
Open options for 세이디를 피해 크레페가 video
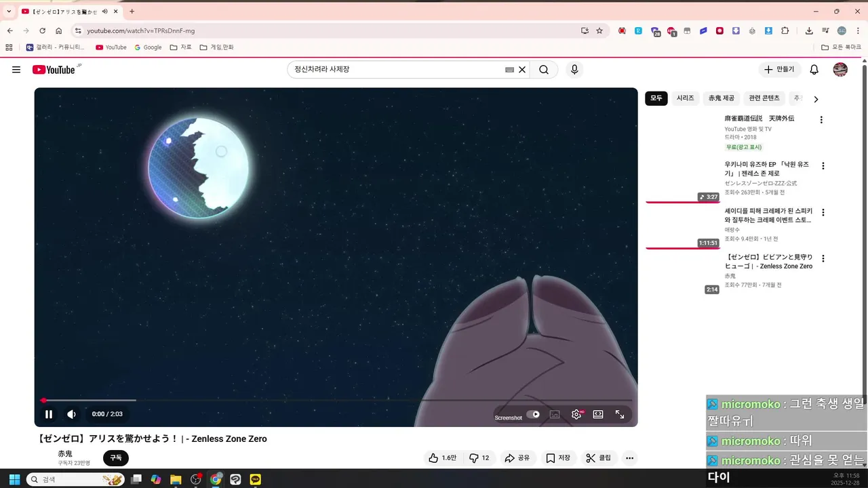point(823,212)
